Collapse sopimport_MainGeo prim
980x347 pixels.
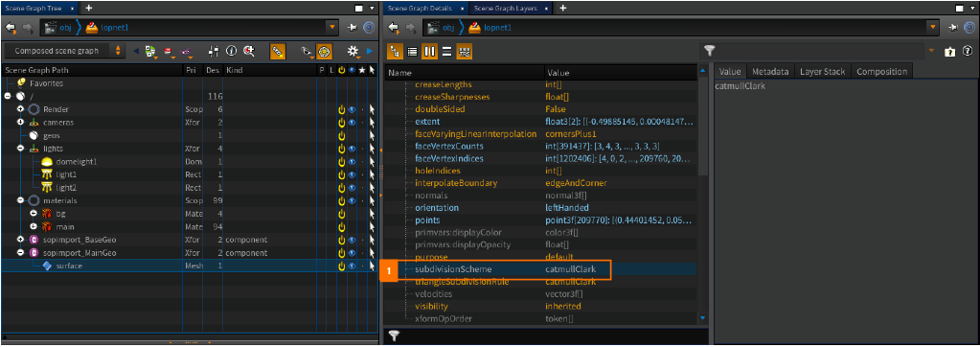(20, 253)
